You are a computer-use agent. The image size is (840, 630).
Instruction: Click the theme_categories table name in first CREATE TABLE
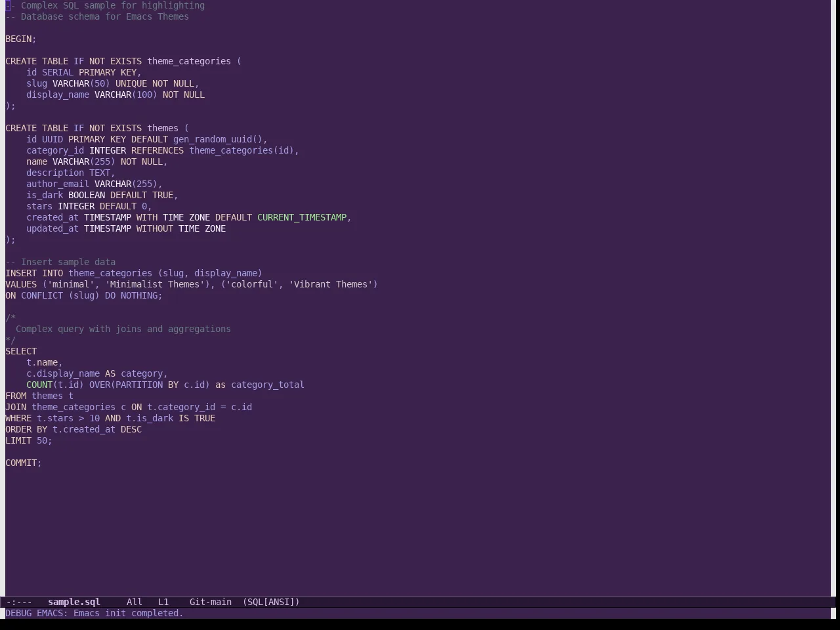(189, 61)
